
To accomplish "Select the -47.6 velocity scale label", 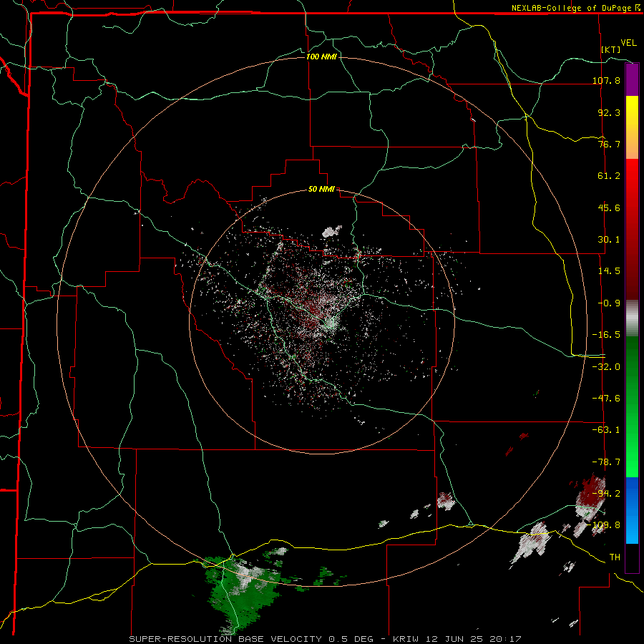I will 606,399.
